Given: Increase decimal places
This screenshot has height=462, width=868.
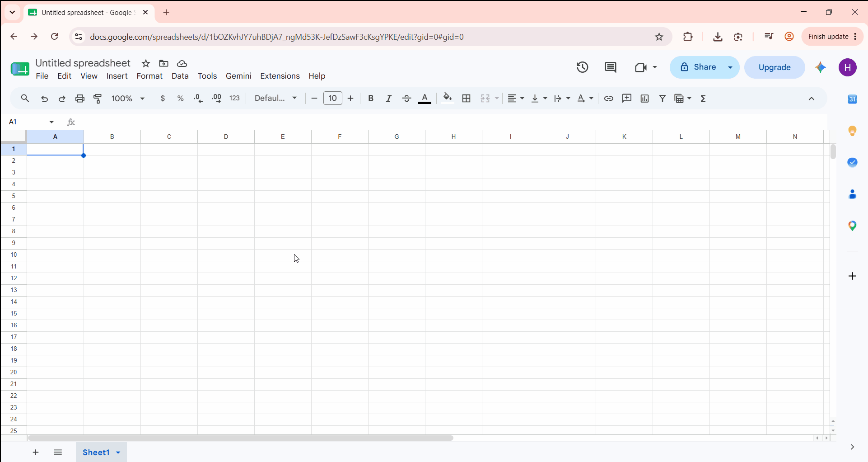Looking at the screenshot, I should (x=217, y=98).
